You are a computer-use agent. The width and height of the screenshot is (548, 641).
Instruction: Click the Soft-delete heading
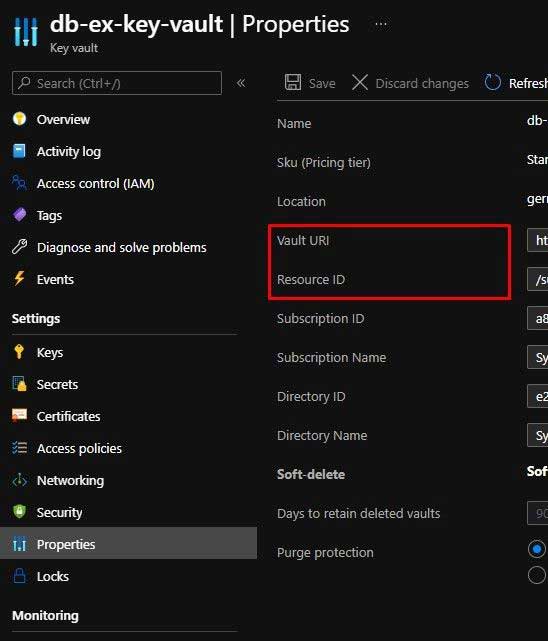[x=311, y=474]
